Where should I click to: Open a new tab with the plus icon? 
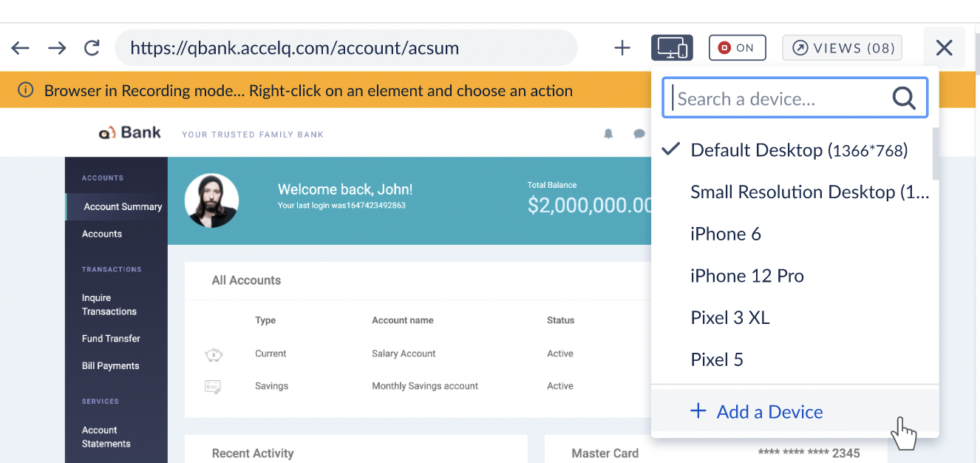(x=622, y=48)
